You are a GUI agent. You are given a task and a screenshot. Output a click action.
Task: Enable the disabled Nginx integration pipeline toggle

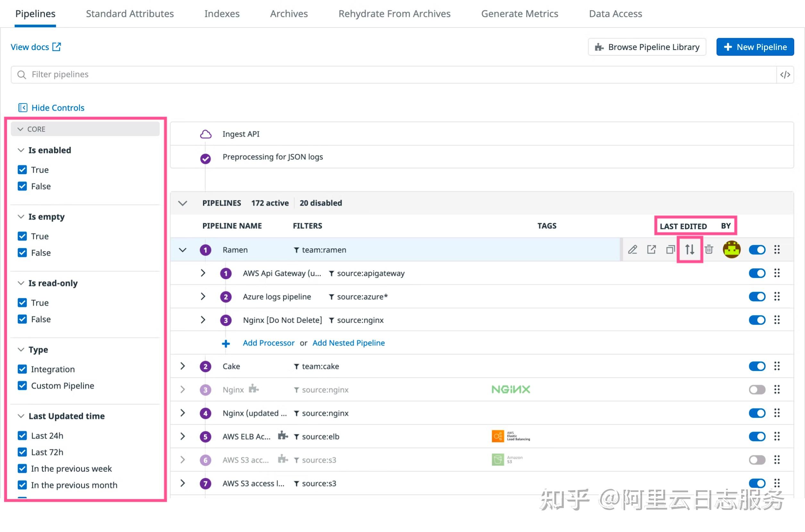(757, 389)
